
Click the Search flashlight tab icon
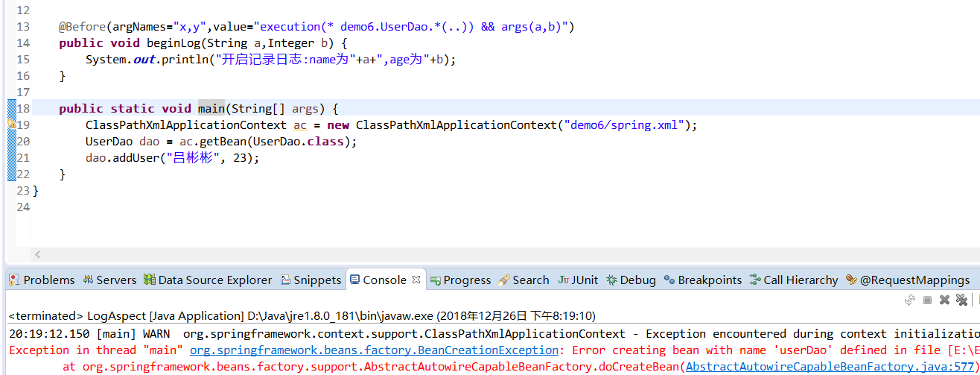click(504, 280)
